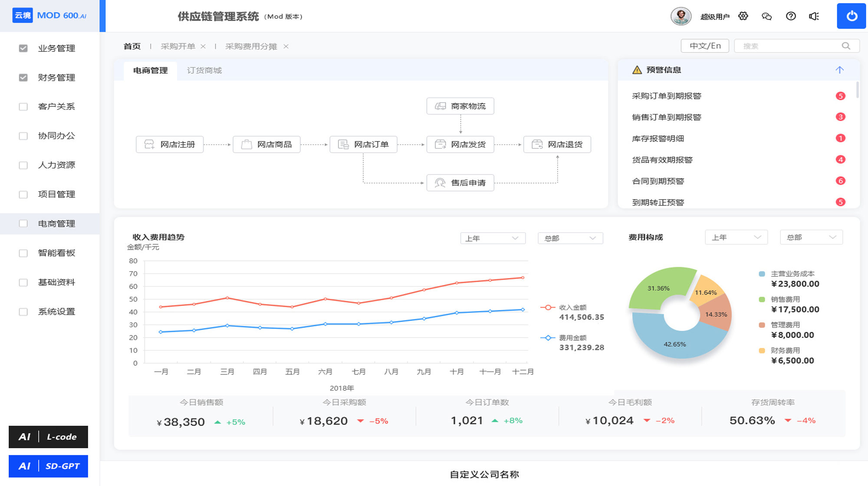Click the speaker announcement icon

814,16
